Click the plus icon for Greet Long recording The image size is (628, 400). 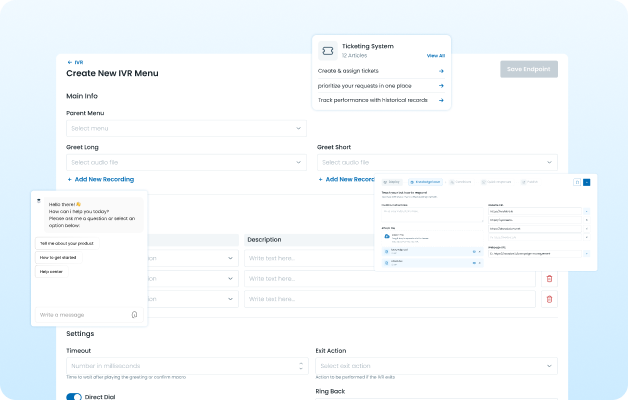[70, 180]
